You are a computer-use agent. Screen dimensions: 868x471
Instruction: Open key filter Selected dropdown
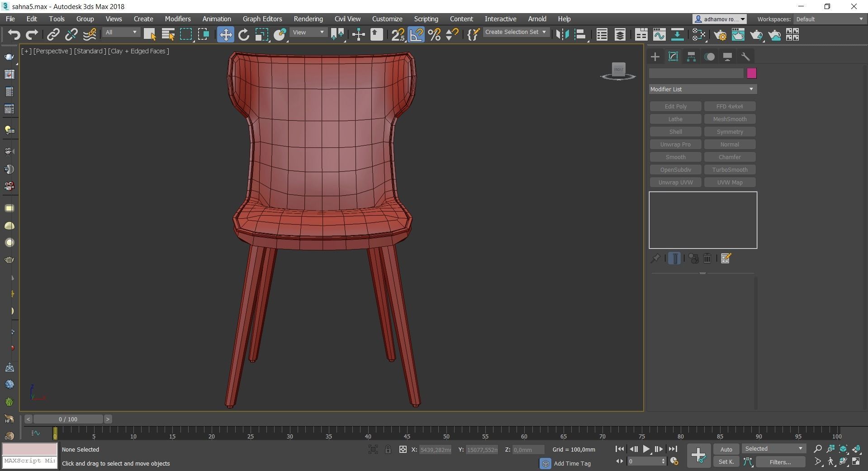pyautogui.click(x=774, y=448)
